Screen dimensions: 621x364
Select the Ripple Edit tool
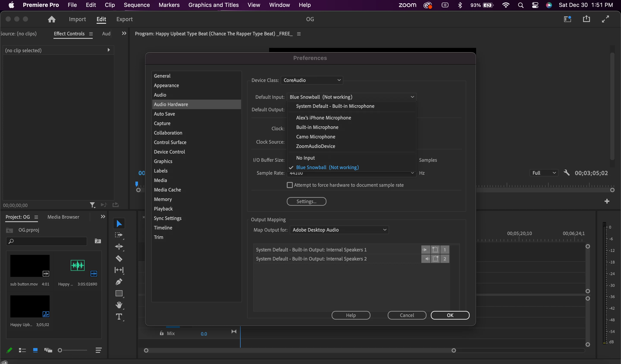[119, 247]
